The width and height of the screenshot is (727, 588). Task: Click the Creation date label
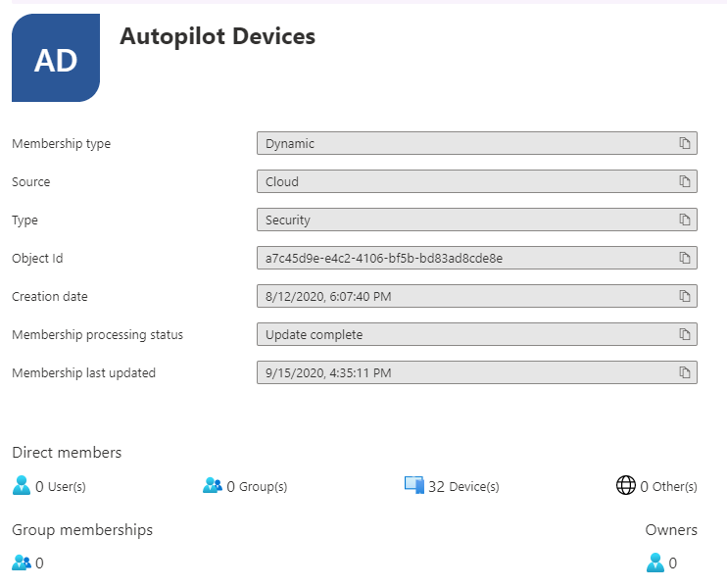point(50,296)
